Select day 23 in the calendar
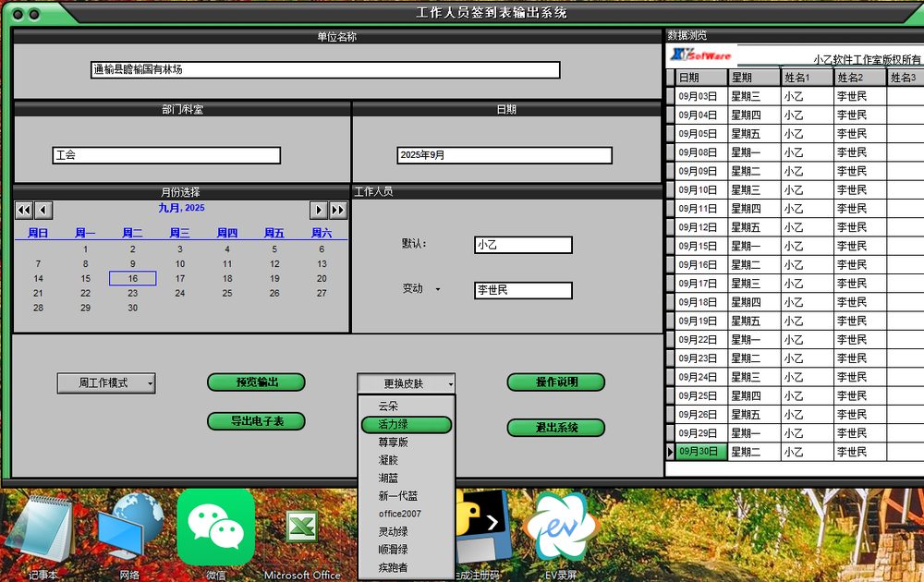This screenshot has height=582, width=924. coord(132,294)
